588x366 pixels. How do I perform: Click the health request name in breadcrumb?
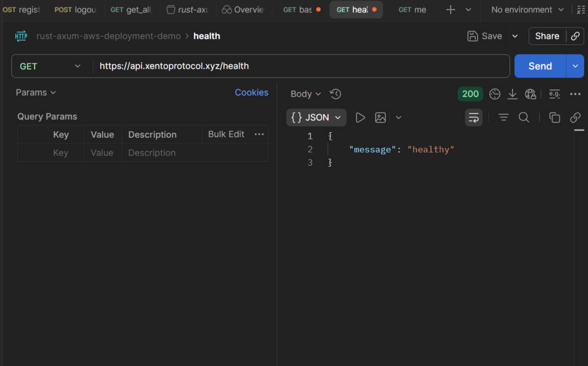[x=207, y=36]
